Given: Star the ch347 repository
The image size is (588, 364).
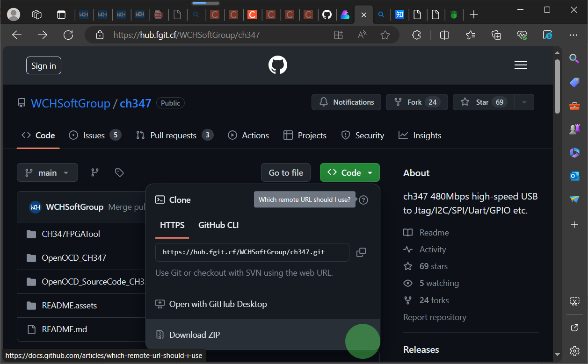Looking at the screenshot, I should pyautogui.click(x=484, y=102).
